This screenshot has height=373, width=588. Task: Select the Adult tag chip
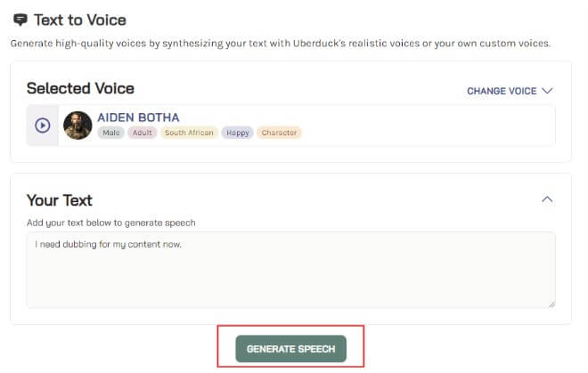143,133
